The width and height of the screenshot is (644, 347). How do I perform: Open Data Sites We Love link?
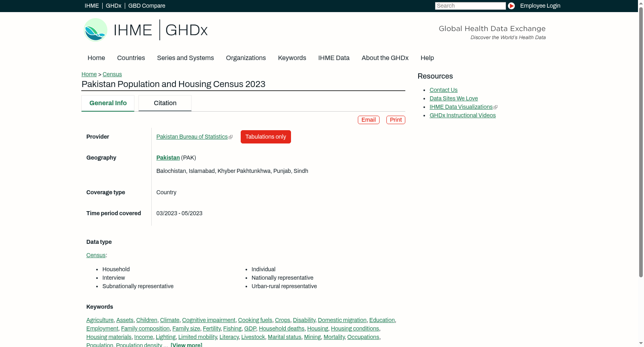(x=454, y=98)
